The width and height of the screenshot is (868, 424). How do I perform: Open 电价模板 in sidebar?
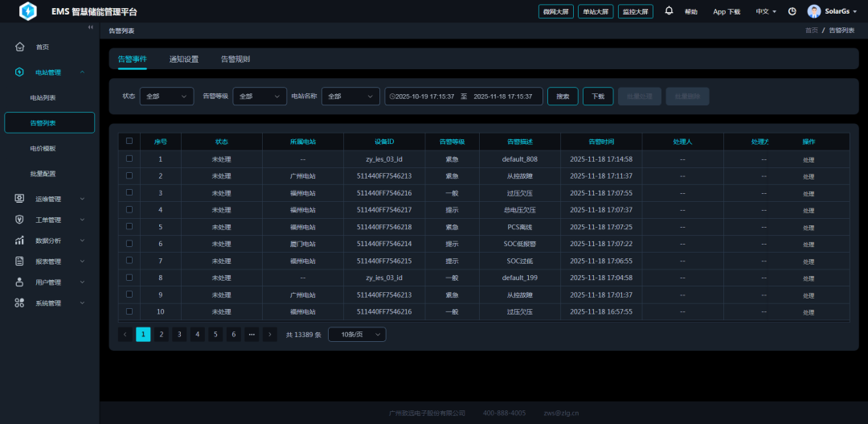[x=43, y=149]
